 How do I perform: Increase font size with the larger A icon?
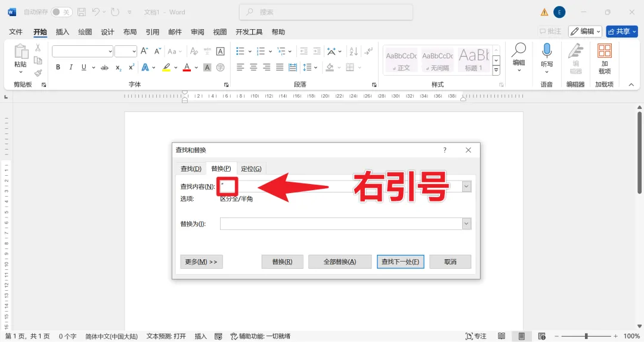coord(144,51)
